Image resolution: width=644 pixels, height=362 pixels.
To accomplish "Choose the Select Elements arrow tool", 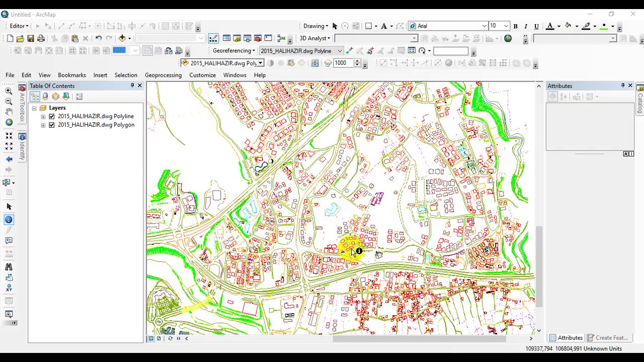I will 9,207.
